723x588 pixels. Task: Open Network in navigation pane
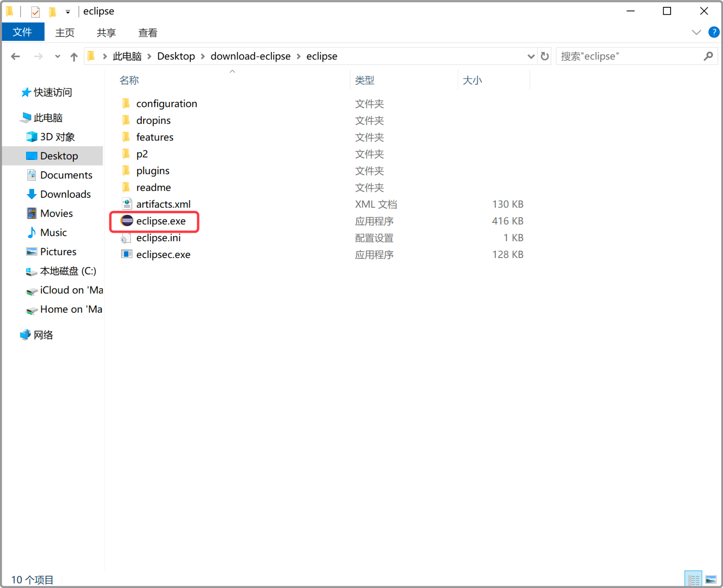[37, 335]
